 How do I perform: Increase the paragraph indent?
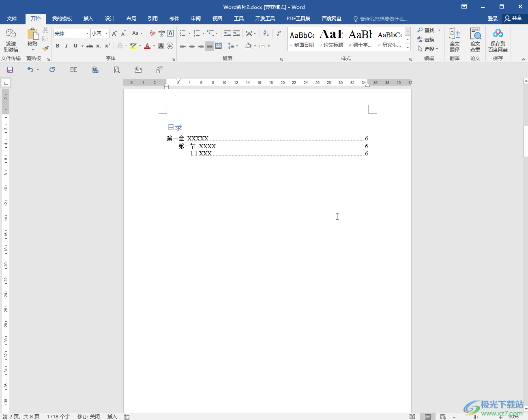(236, 34)
